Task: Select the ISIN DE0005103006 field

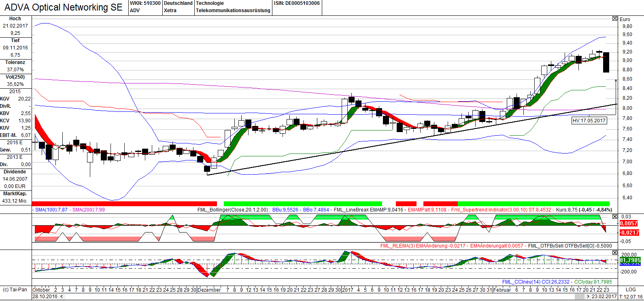Action: pos(297,3)
